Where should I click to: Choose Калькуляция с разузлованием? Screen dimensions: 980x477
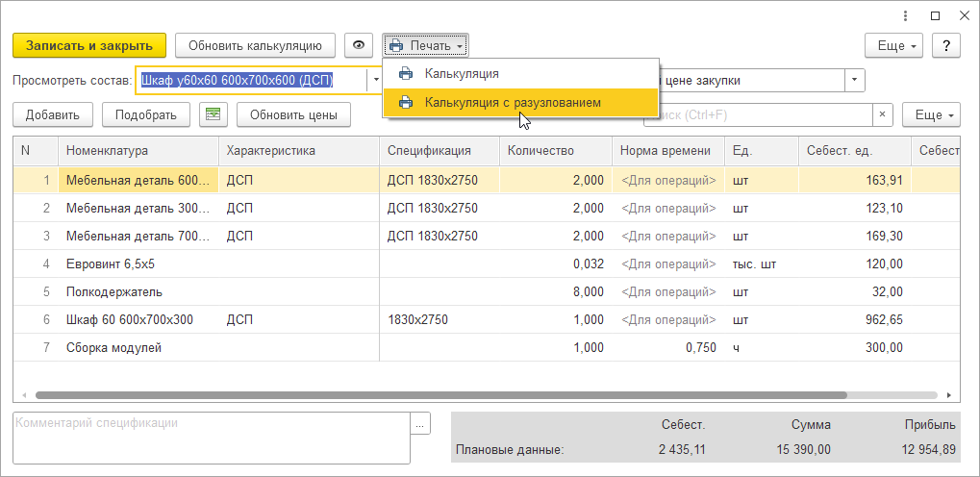coord(513,102)
